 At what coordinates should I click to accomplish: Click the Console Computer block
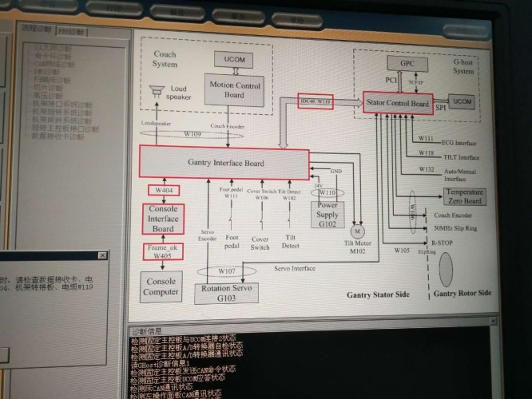click(161, 286)
